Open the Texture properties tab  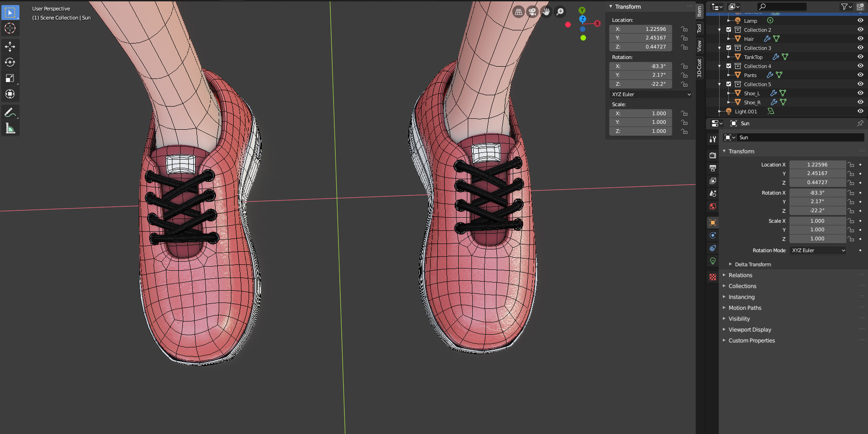[x=713, y=277]
